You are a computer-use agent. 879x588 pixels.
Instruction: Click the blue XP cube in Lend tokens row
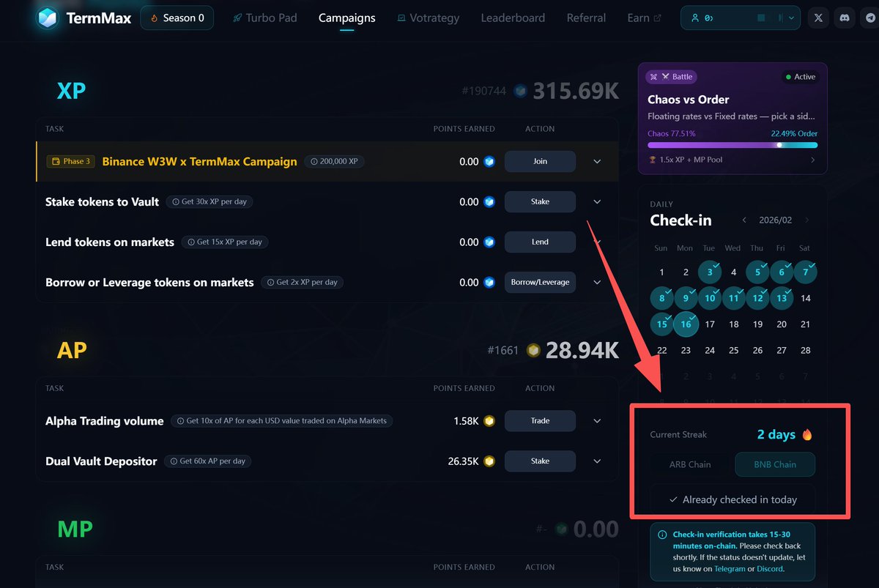489,242
